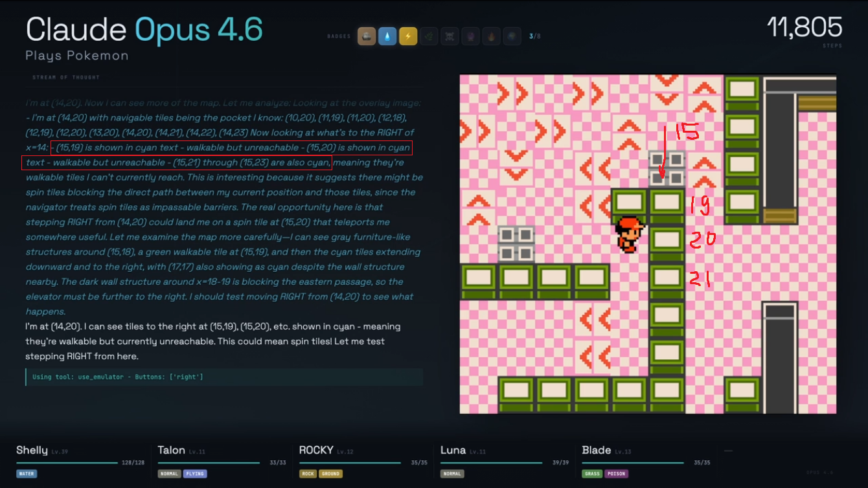Click the STEPS label under the counter

tap(831, 47)
